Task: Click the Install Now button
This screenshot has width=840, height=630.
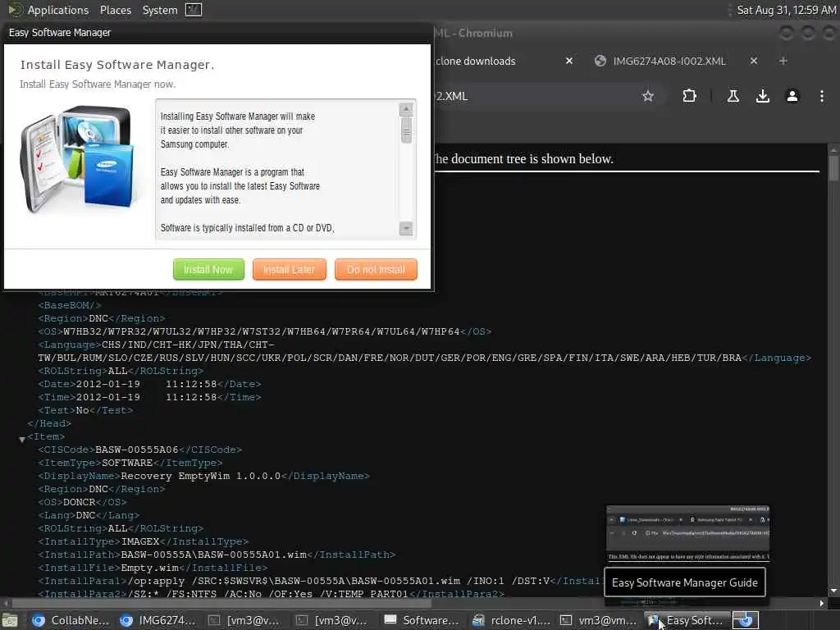Action: [208, 269]
